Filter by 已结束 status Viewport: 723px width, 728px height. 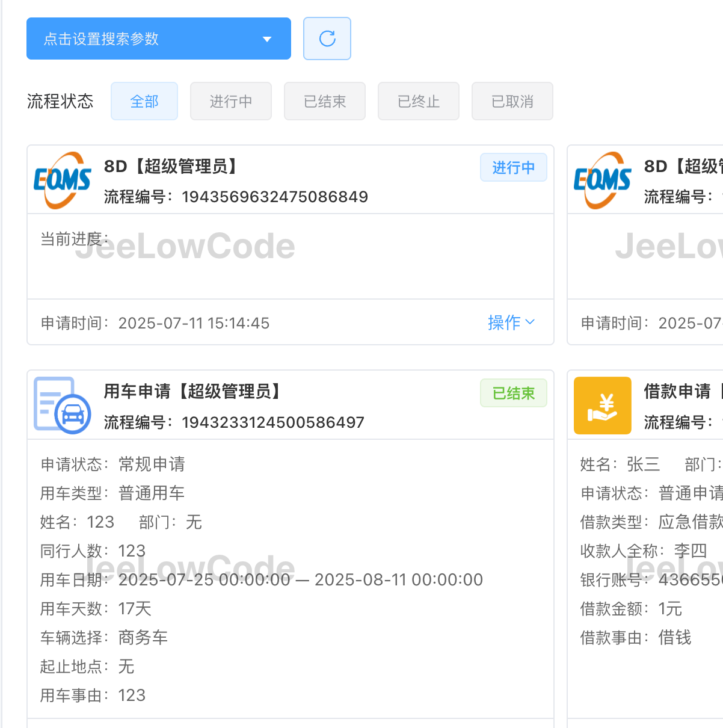(325, 101)
